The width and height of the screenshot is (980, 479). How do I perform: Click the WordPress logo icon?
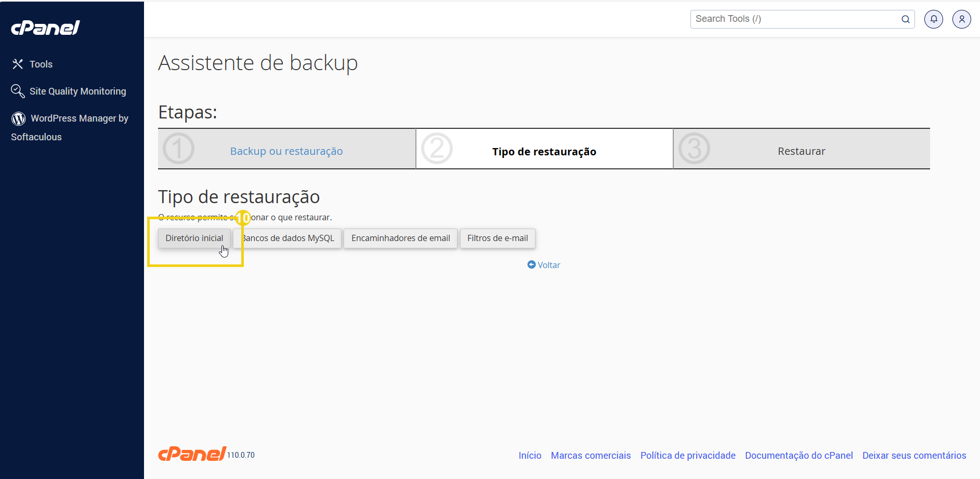point(19,118)
